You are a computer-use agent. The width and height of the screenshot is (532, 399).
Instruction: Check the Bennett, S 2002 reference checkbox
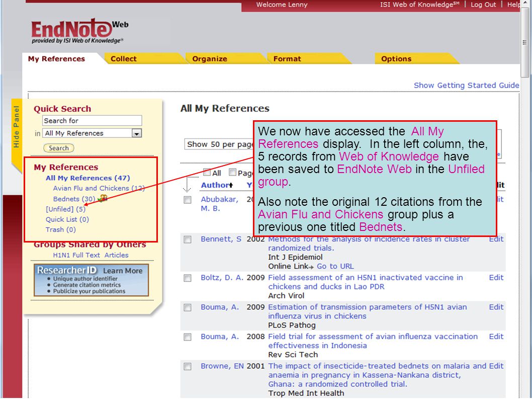tap(187, 240)
